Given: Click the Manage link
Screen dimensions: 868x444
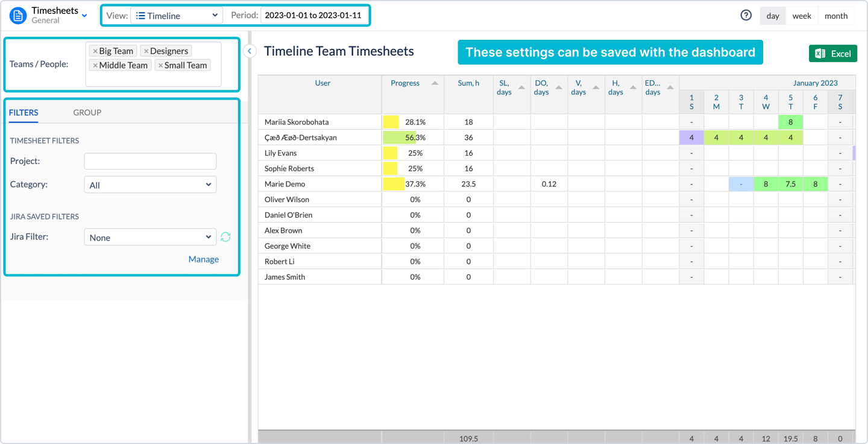Looking at the screenshot, I should (203, 259).
